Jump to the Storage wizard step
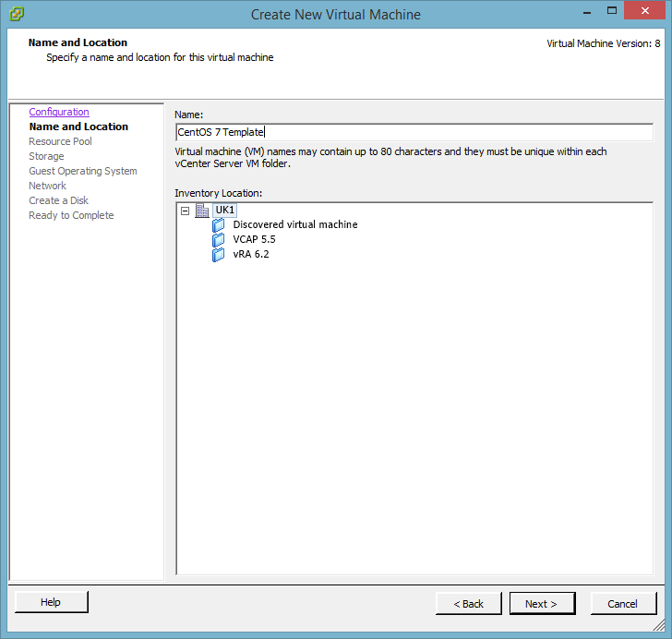 pos(46,156)
